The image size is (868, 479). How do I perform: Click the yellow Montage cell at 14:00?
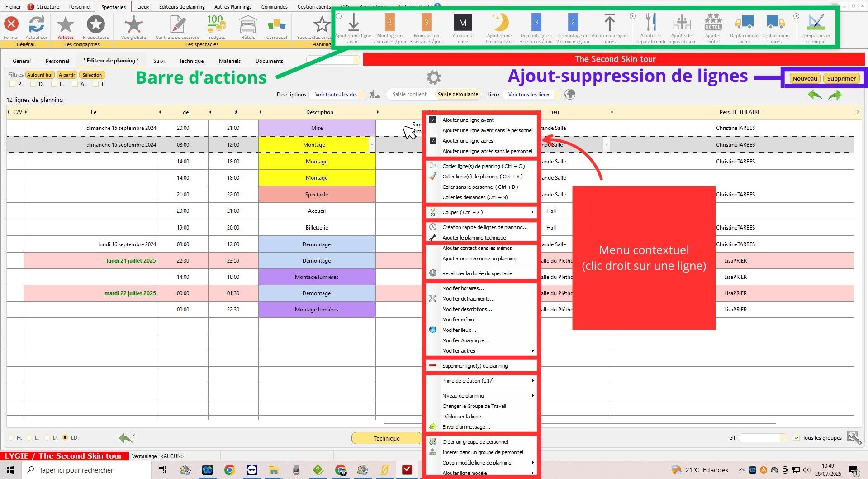317,162
